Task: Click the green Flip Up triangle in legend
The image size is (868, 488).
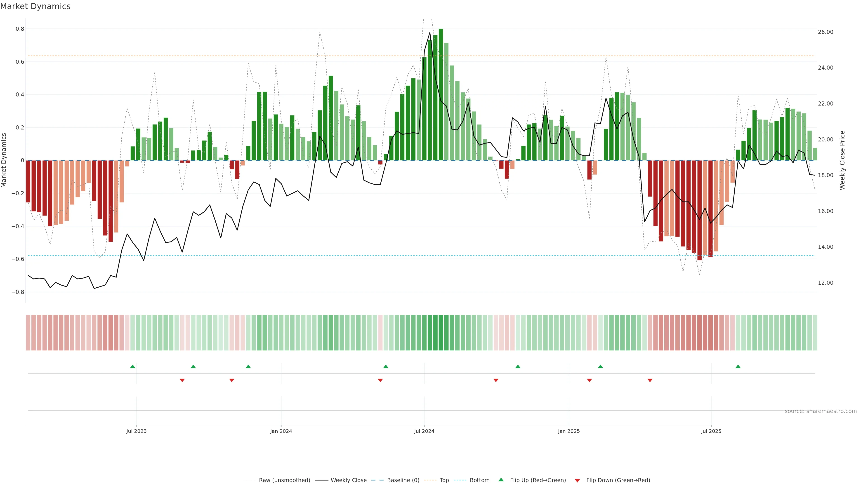Action: (501, 480)
